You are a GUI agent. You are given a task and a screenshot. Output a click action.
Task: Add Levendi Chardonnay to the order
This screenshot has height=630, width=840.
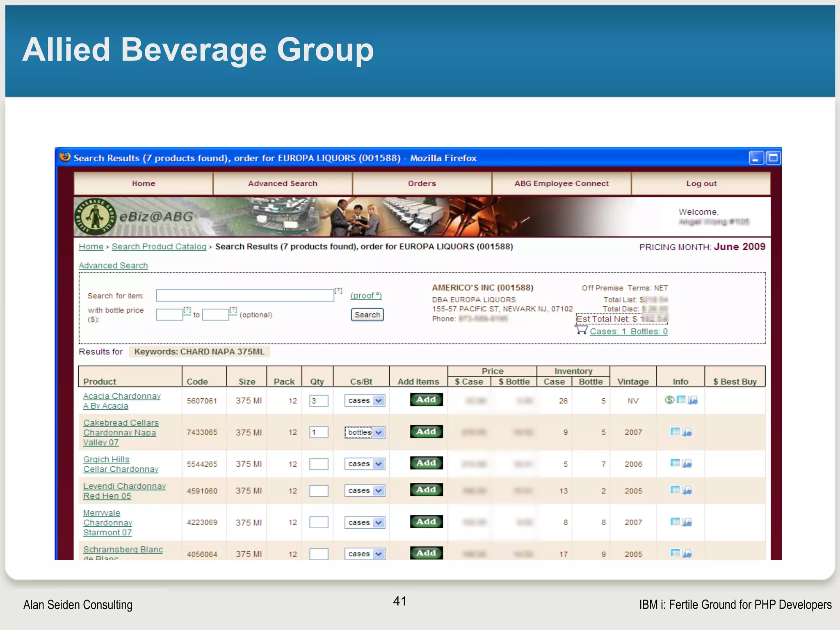[x=427, y=490]
